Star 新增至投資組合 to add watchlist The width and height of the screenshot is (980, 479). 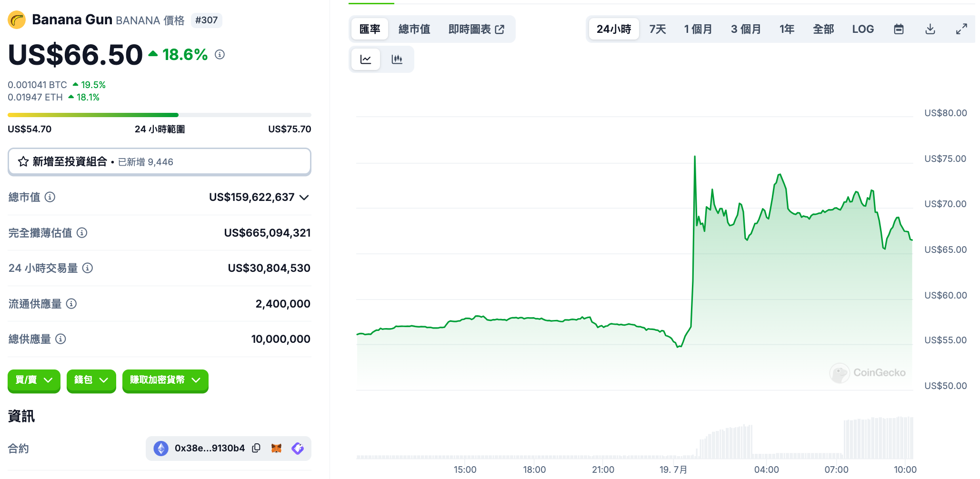click(x=22, y=161)
